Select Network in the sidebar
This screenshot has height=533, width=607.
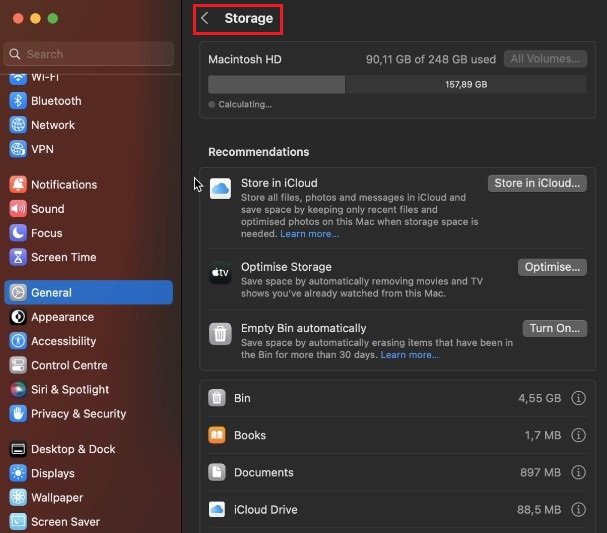53,125
